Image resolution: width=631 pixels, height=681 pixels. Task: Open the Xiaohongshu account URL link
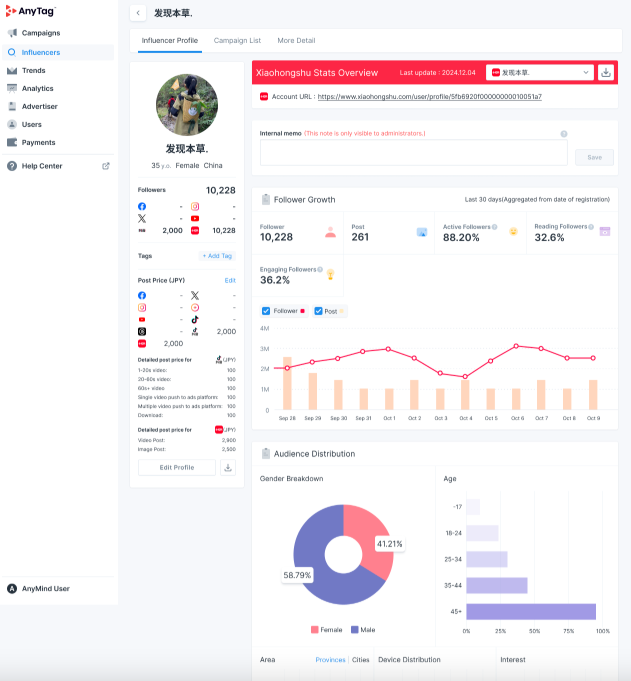click(429, 97)
